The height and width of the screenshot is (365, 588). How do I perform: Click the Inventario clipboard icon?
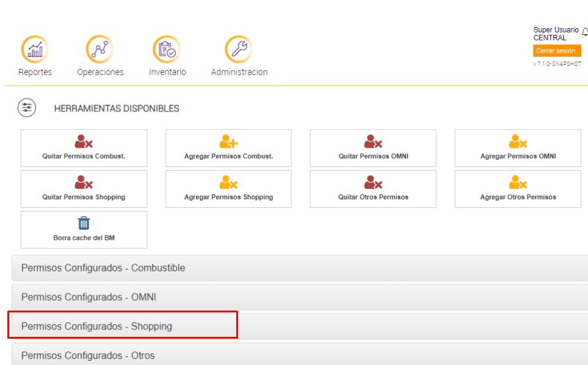pyautogui.click(x=167, y=50)
